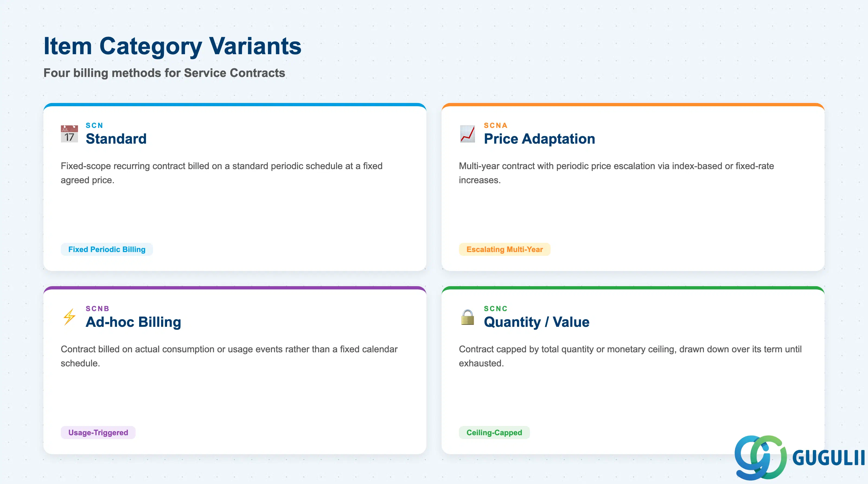868x484 pixels.
Task: Click the calendar icon on Standard card
Action: coord(69,134)
